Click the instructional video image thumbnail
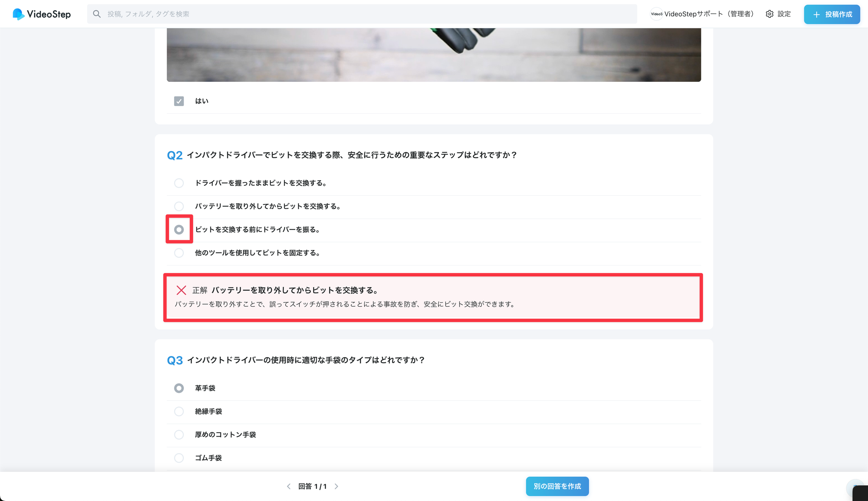 click(x=433, y=55)
